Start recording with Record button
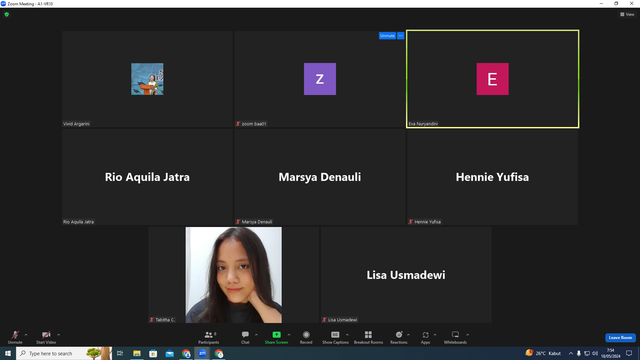The height and width of the screenshot is (360, 640). pyautogui.click(x=306, y=338)
